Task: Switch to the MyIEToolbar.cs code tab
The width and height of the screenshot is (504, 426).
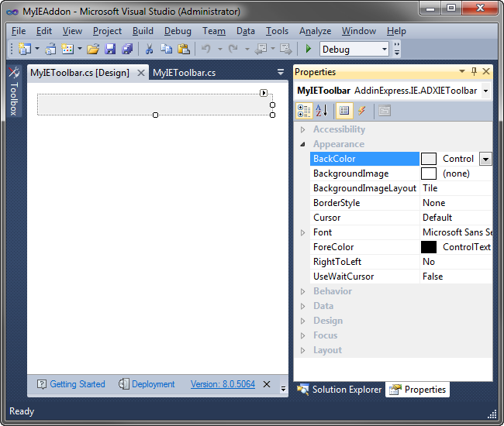Action: [184, 73]
